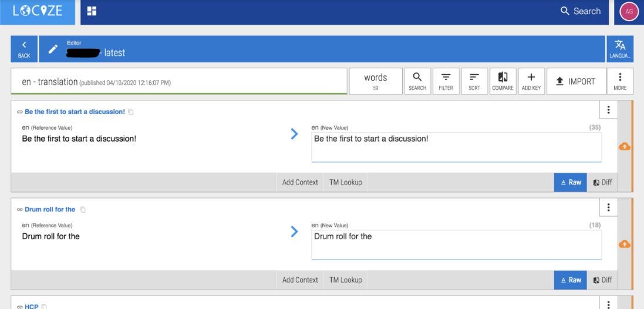Copy reference value for 'Drum roll' entry
The height and width of the screenshot is (309, 644).
294,231
